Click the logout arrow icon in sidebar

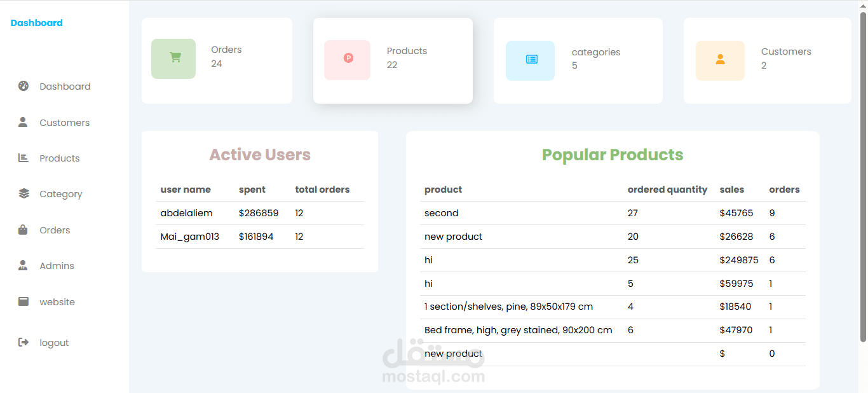pyautogui.click(x=24, y=342)
